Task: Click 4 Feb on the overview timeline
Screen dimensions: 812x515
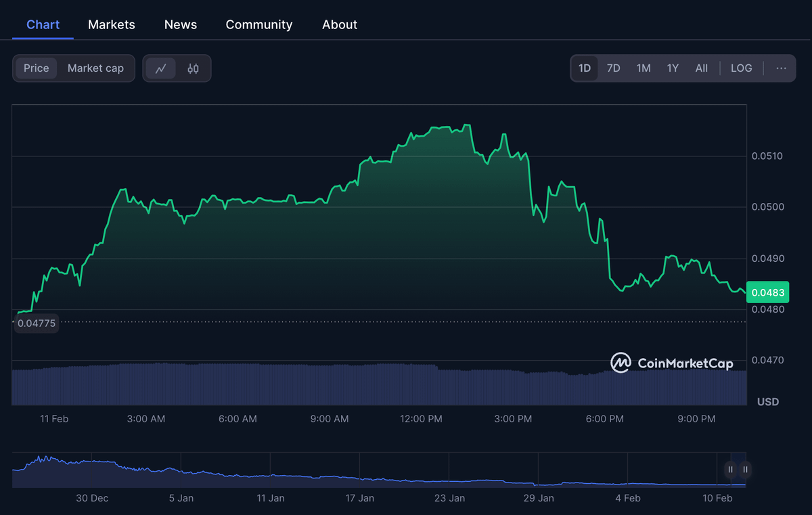Action: tap(628, 498)
